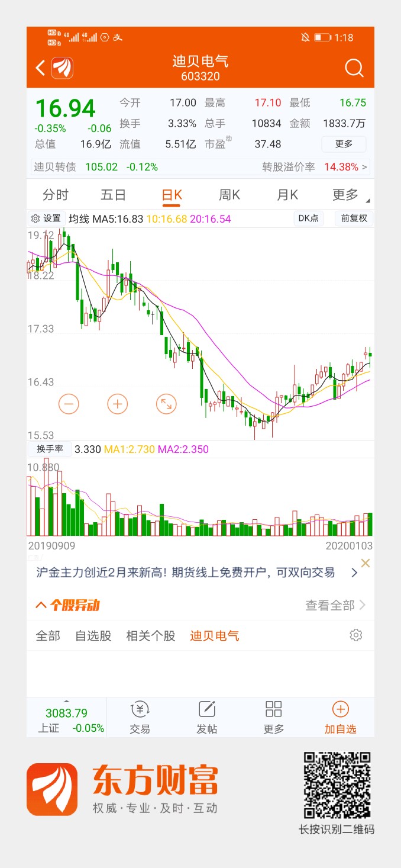Expand index ticker small up arrow

(x=66, y=700)
